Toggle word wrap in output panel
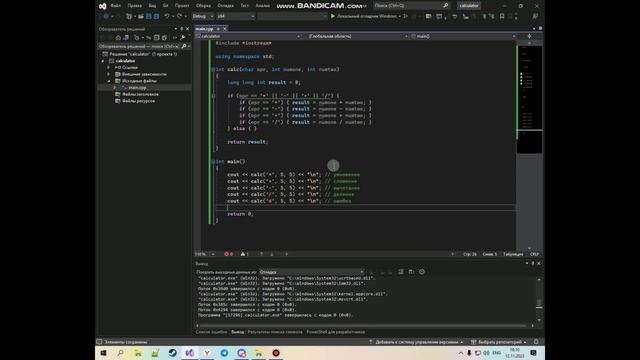 pos(411,272)
